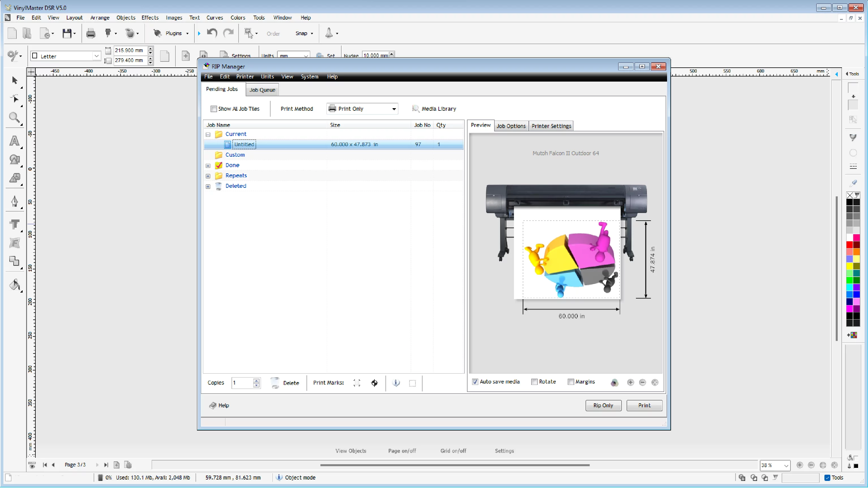Image resolution: width=868 pixels, height=488 pixels.
Task: Expand the Repeats folder in job tree
Action: pos(208,176)
